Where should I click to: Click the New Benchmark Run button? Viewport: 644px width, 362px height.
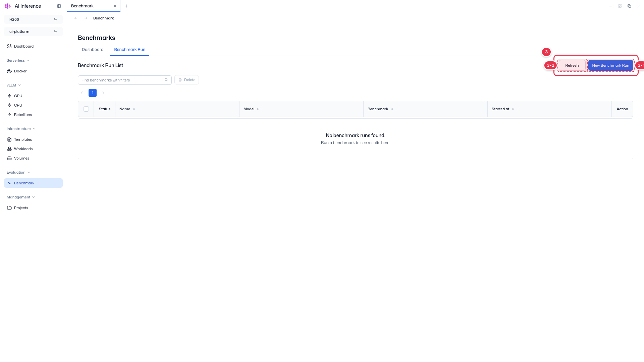610,65
